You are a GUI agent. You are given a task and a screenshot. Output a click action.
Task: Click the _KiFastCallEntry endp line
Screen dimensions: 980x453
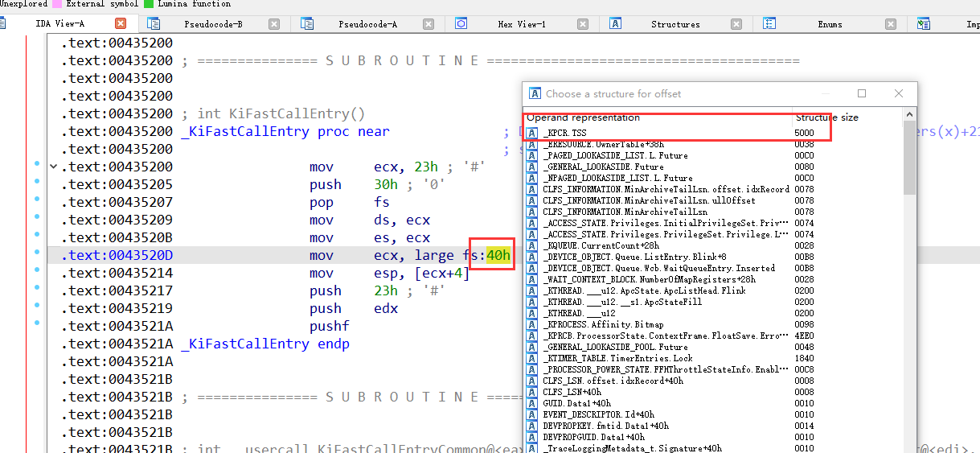pyautogui.click(x=265, y=344)
